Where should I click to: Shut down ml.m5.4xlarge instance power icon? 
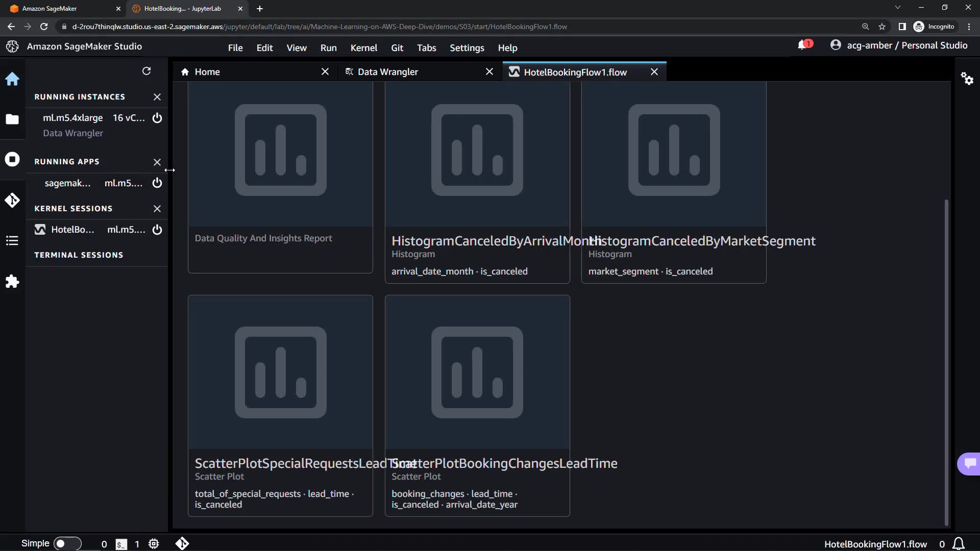point(157,118)
